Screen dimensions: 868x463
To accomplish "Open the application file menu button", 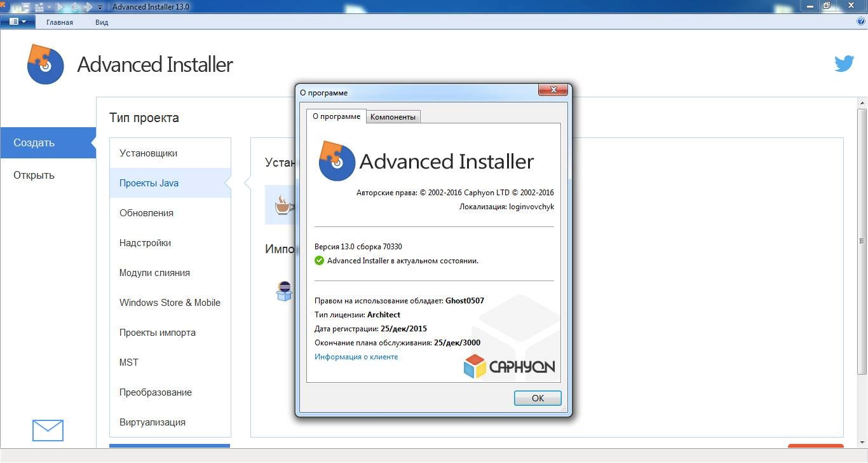I will tap(18, 22).
